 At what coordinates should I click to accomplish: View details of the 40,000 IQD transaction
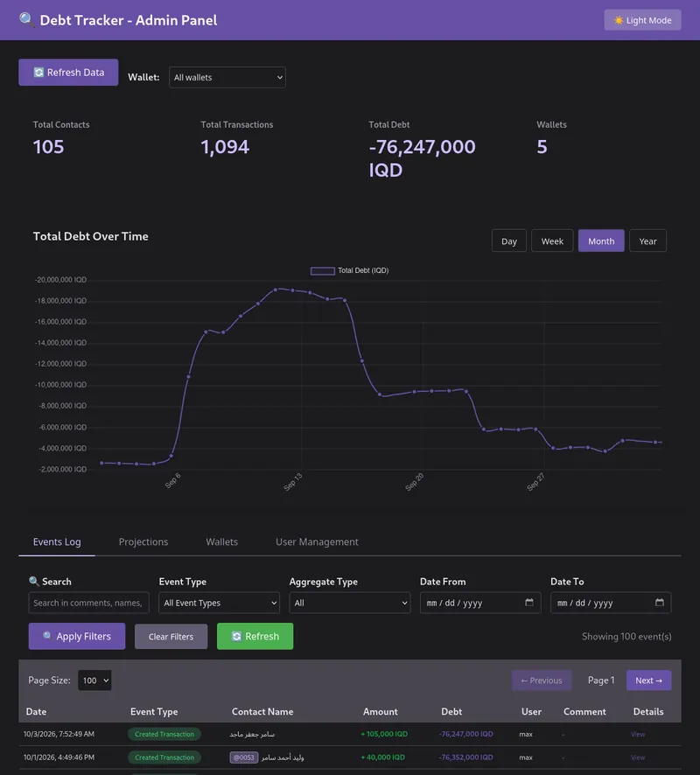pos(638,758)
